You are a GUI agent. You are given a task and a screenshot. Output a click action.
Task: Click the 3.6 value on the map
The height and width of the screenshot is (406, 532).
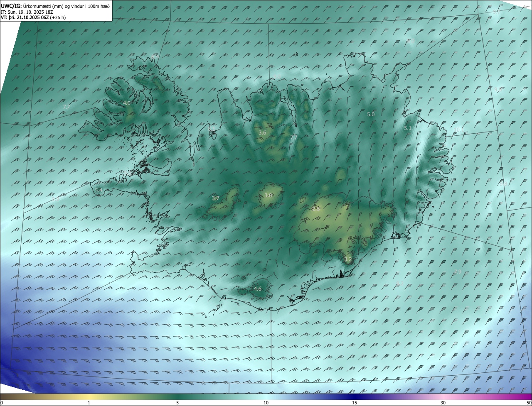click(x=262, y=132)
